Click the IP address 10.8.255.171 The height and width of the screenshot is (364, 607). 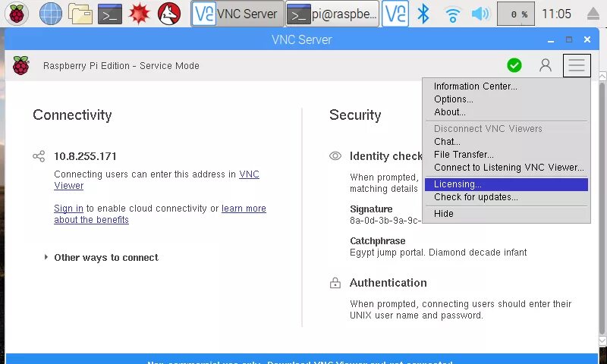pos(85,156)
